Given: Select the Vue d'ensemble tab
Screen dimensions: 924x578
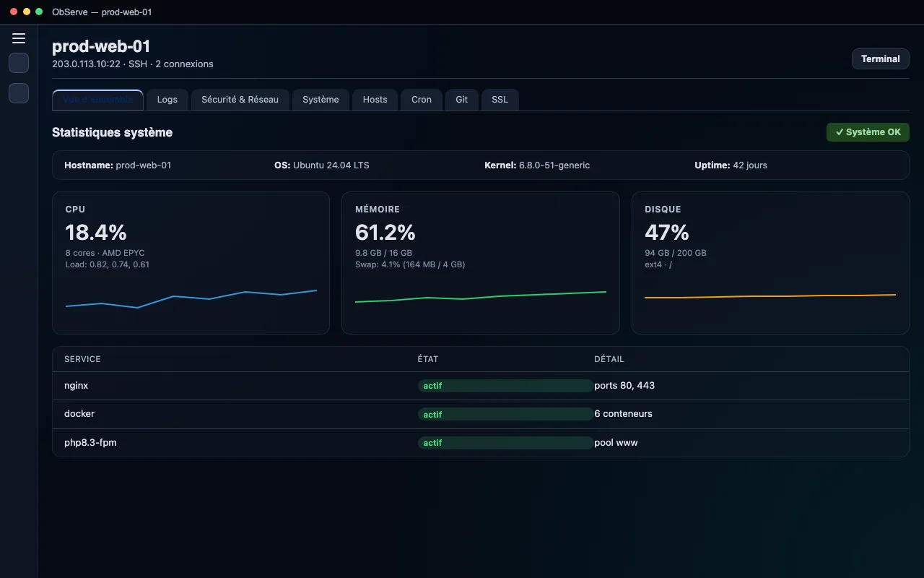Looking at the screenshot, I should [98, 100].
